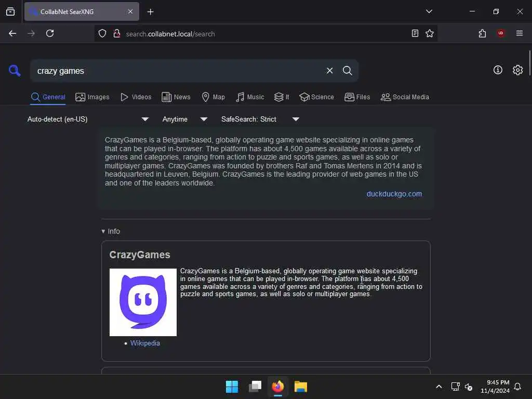532x399 pixels.
Task: Grab the page vertical scrollbar
Action: point(529,63)
